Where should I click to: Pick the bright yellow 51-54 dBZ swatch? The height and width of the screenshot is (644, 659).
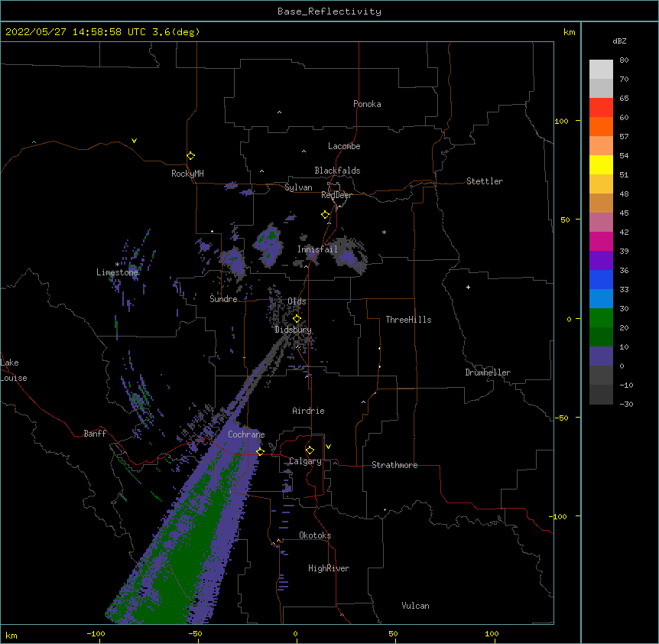[x=601, y=164]
